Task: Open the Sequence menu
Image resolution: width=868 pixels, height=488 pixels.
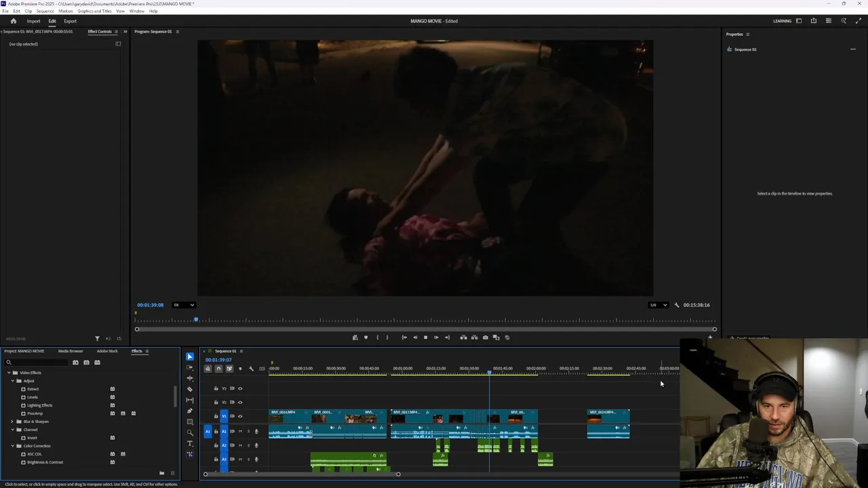Action: [45, 11]
